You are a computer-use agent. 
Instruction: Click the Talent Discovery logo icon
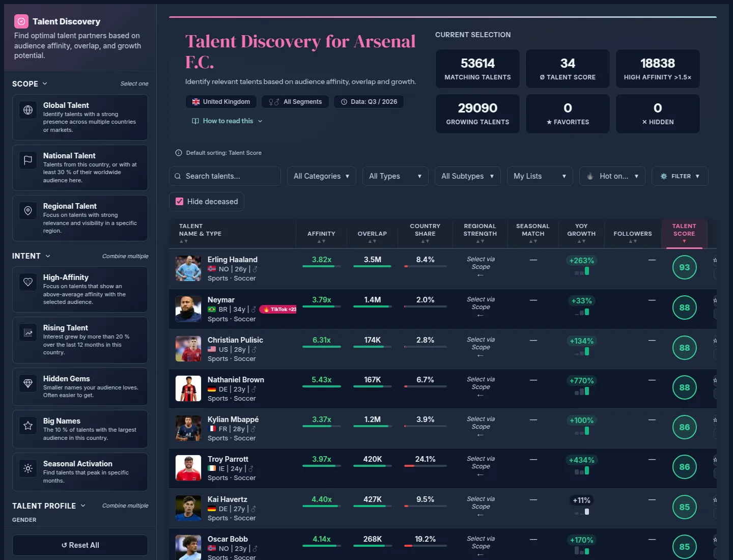coord(21,21)
